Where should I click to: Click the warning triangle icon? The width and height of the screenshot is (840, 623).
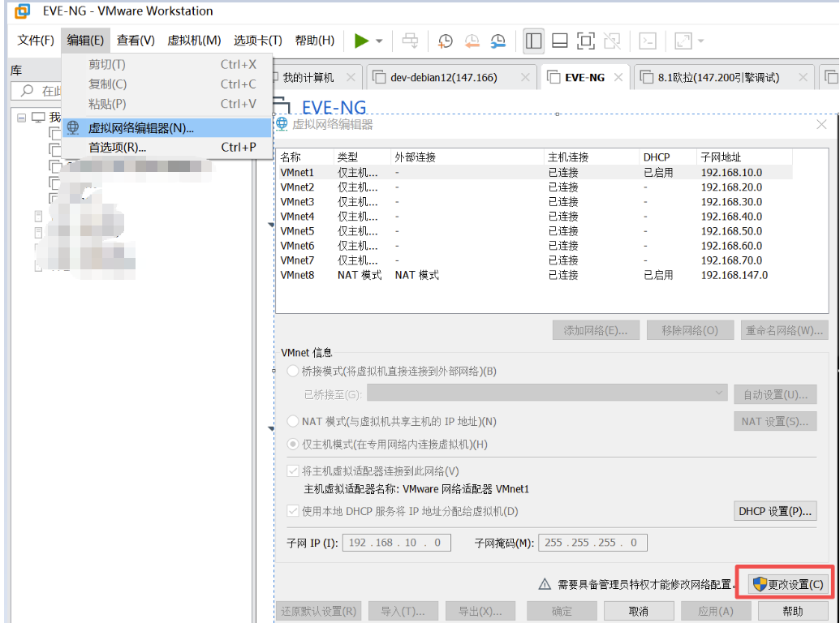point(545,584)
